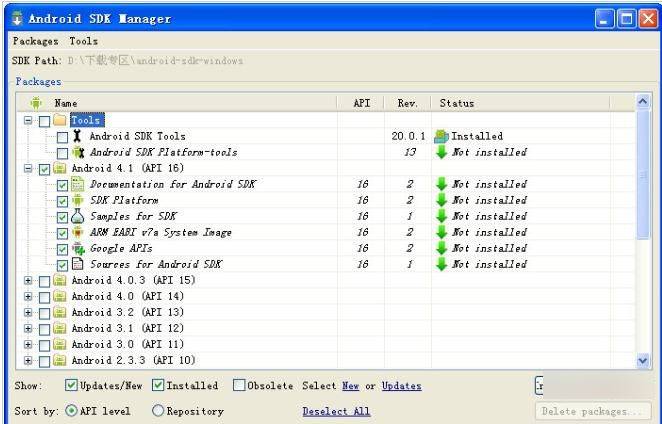662x424 pixels.
Task: Click the SDK Platform android icon
Action: [78, 200]
